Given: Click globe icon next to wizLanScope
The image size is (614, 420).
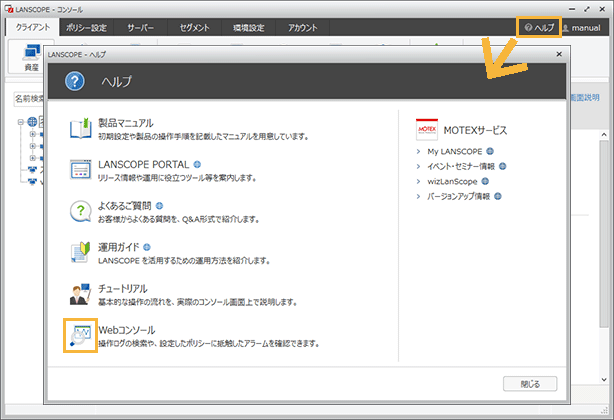Looking at the screenshot, I should pyautogui.click(x=485, y=181).
